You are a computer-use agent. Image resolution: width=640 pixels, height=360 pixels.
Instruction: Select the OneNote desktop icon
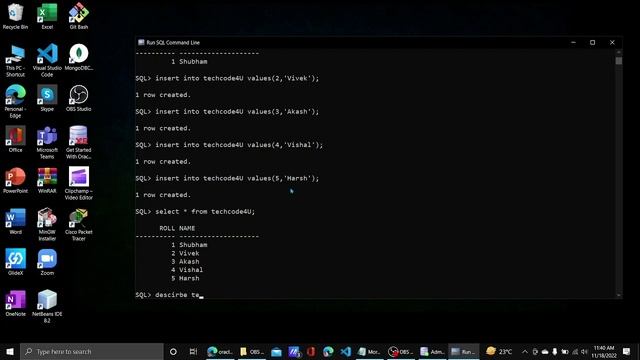[x=16, y=303]
